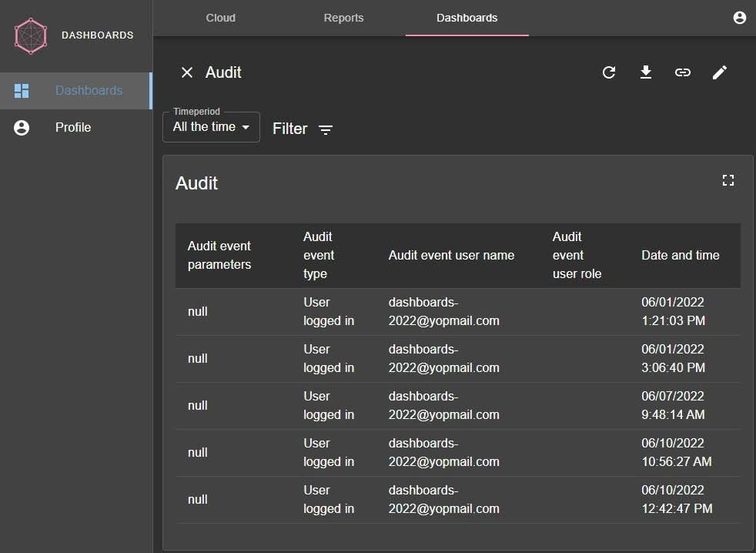Screen dimensions: 756x553
Task: Switch to the Reports tab
Action: point(343,18)
